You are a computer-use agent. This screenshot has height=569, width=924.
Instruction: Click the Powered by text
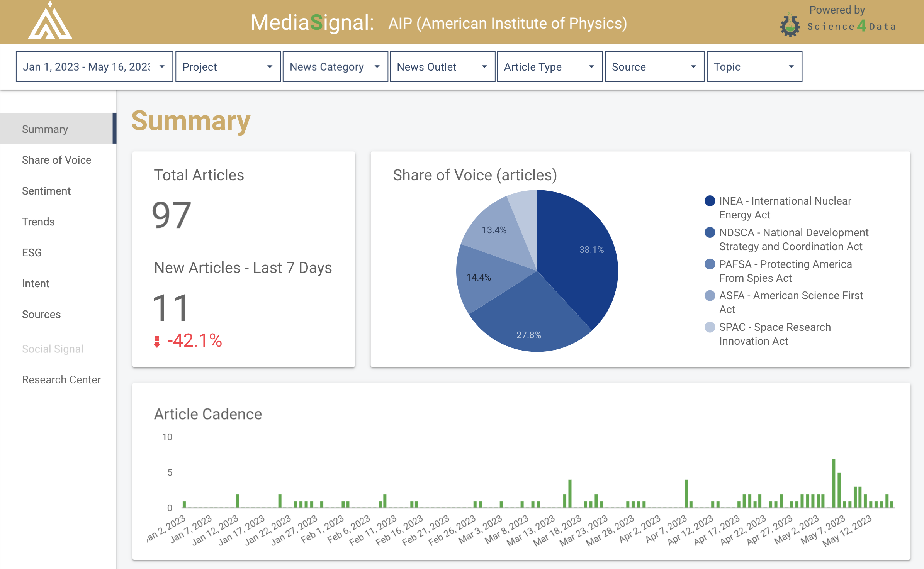click(837, 10)
